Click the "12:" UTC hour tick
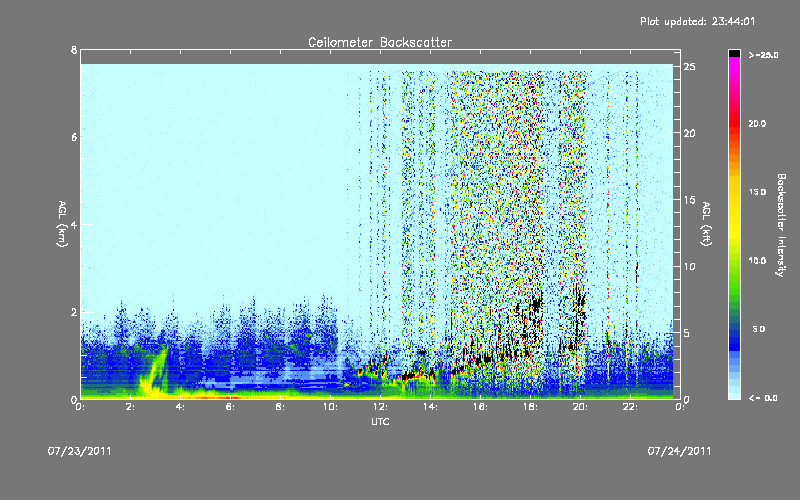 pyautogui.click(x=380, y=407)
